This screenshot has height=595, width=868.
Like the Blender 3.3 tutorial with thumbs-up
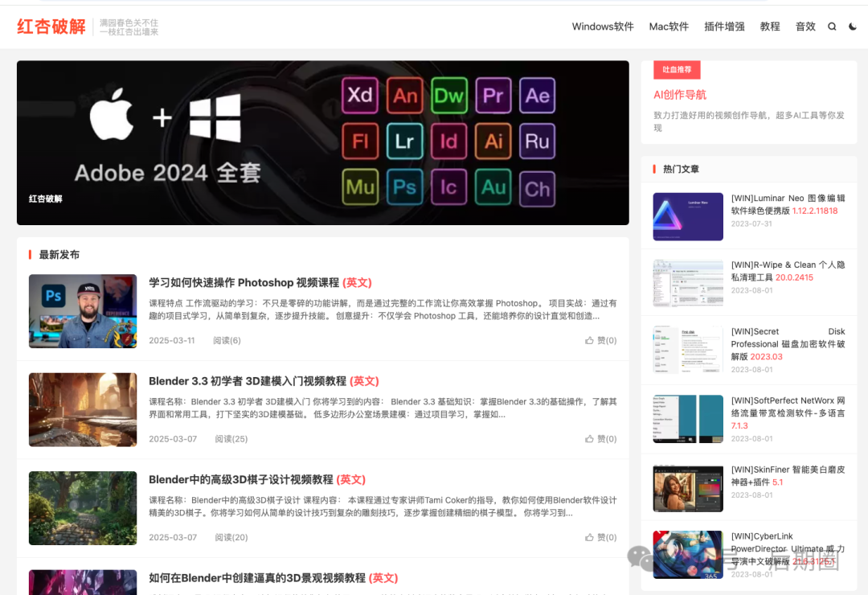[601, 438]
